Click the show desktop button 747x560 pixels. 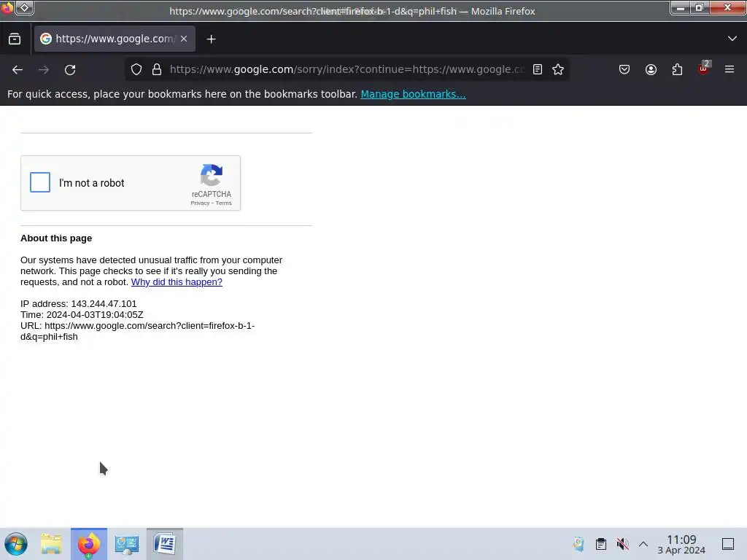point(728,544)
